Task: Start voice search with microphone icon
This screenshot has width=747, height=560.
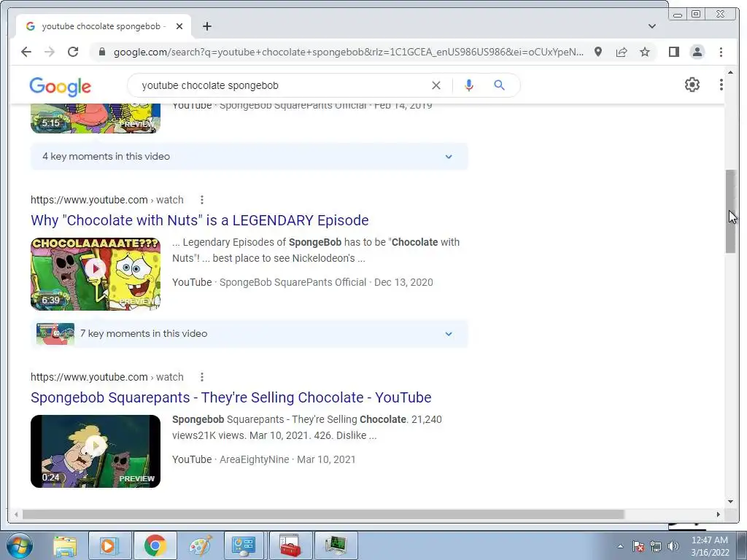Action: tap(469, 85)
